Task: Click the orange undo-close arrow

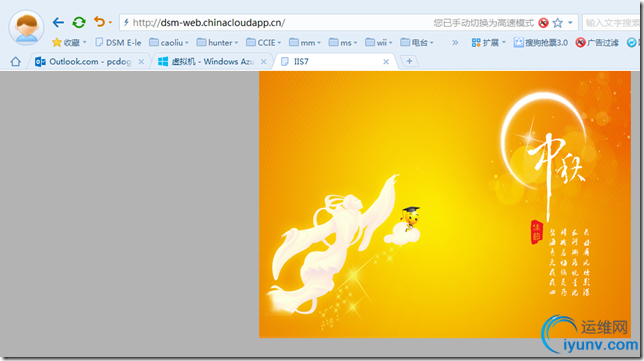Action: (x=99, y=22)
